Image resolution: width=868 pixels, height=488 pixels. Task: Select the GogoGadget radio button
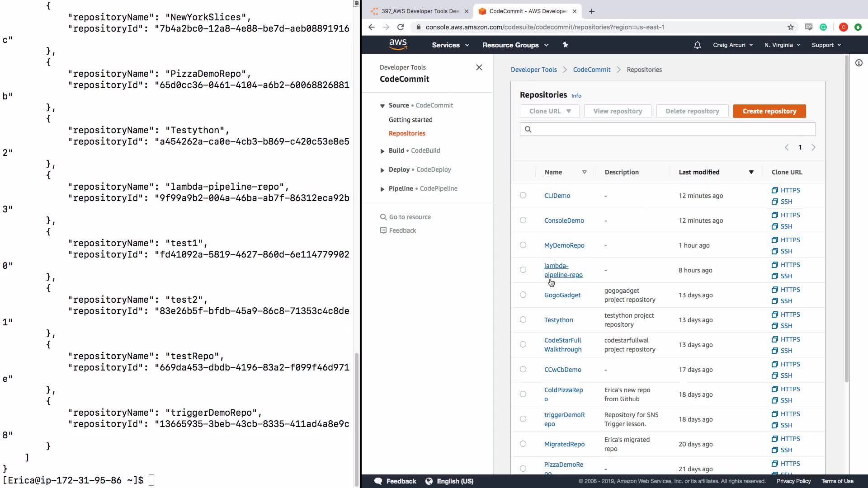523,295
